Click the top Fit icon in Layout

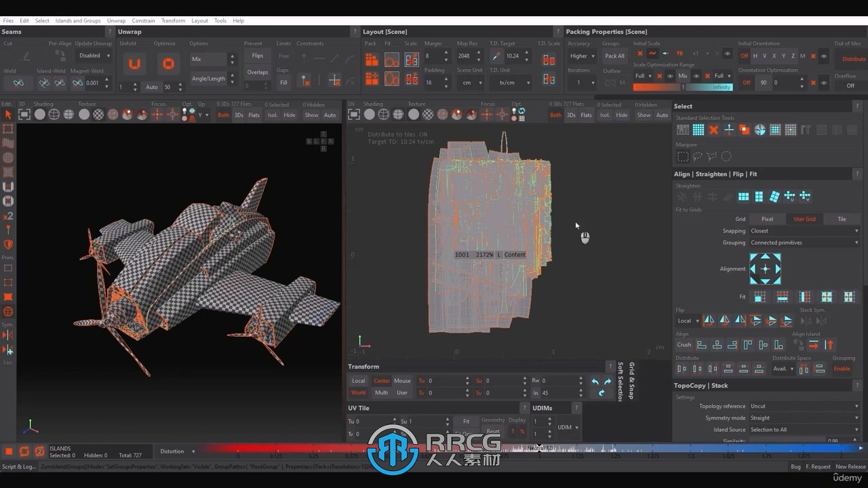pyautogui.click(x=391, y=60)
